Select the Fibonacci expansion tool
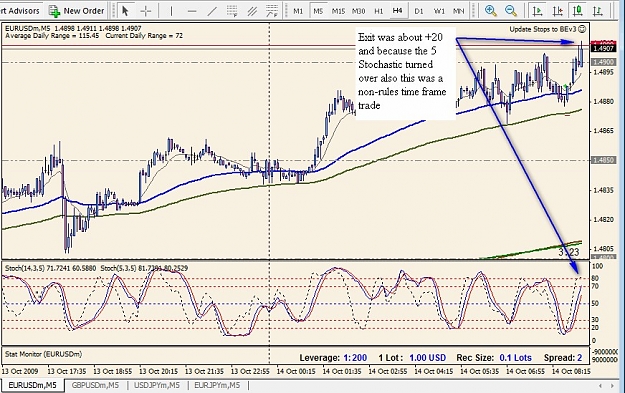The height and width of the screenshot is (393, 625). pyautogui.click(x=272, y=11)
